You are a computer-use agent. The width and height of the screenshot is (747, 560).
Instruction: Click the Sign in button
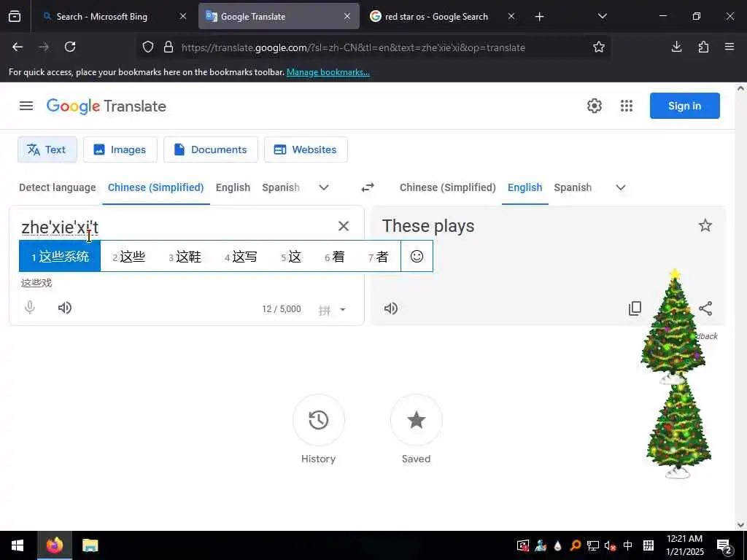(x=684, y=106)
